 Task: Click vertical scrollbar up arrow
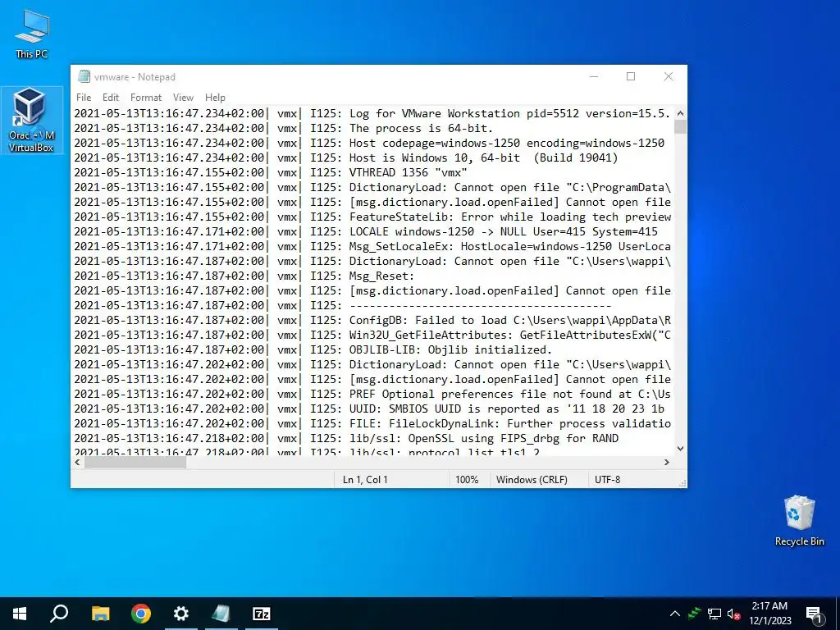[680, 113]
